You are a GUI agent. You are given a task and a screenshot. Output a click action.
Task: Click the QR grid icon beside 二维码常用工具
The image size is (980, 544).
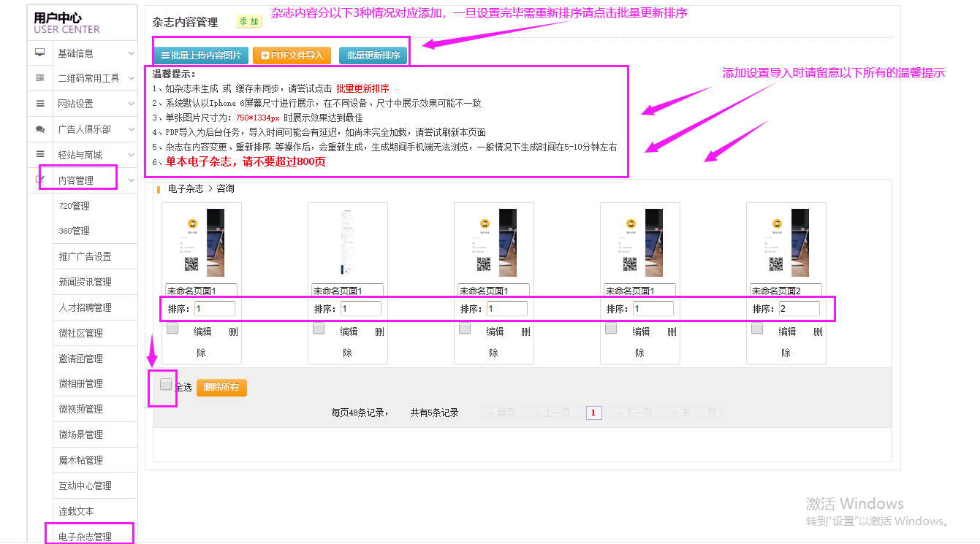tap(40, 78)
